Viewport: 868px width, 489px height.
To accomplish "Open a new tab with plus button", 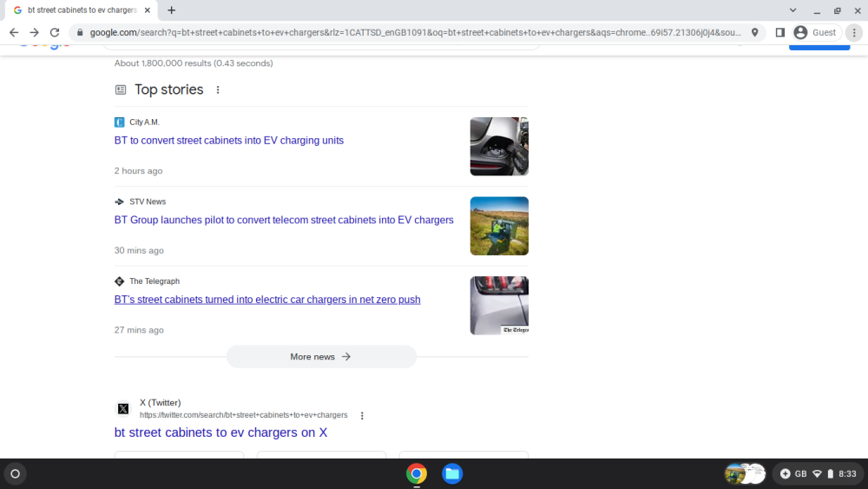I will coord(172,10).
